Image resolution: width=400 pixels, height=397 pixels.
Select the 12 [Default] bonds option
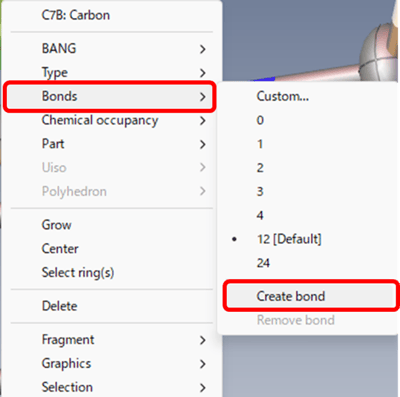(309, 239)
